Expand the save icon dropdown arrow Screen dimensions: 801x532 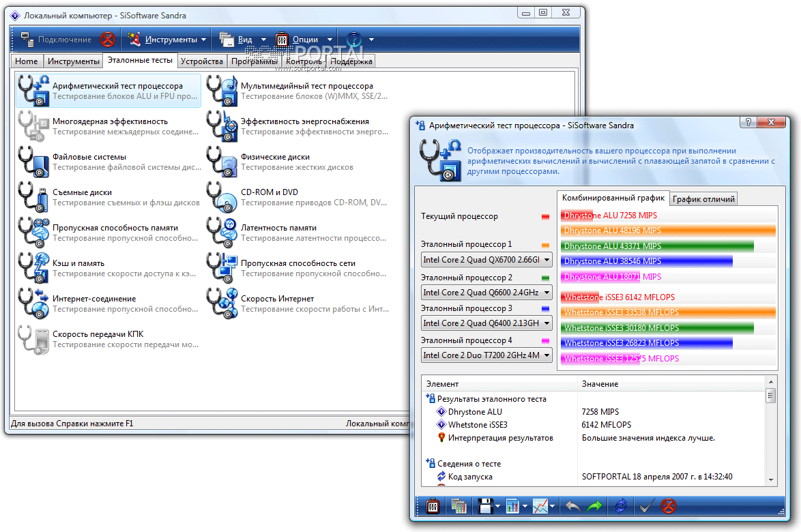point(497,507)
